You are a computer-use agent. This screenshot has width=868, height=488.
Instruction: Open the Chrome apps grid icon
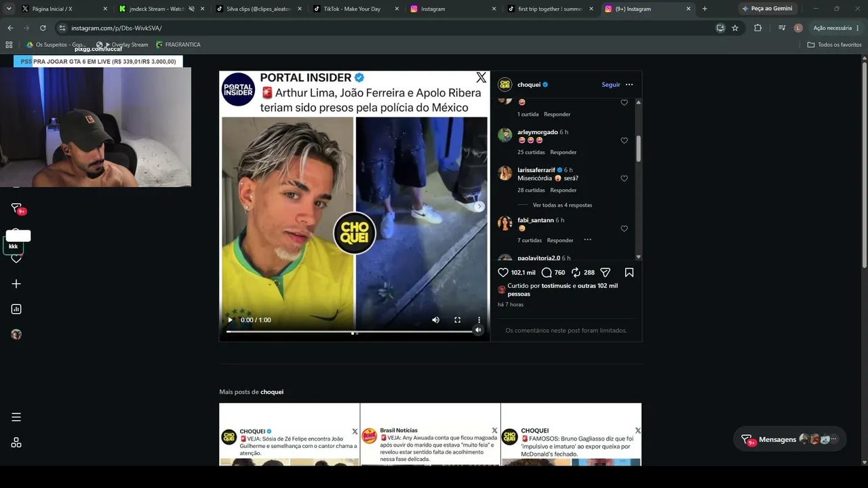click(9, 45)
